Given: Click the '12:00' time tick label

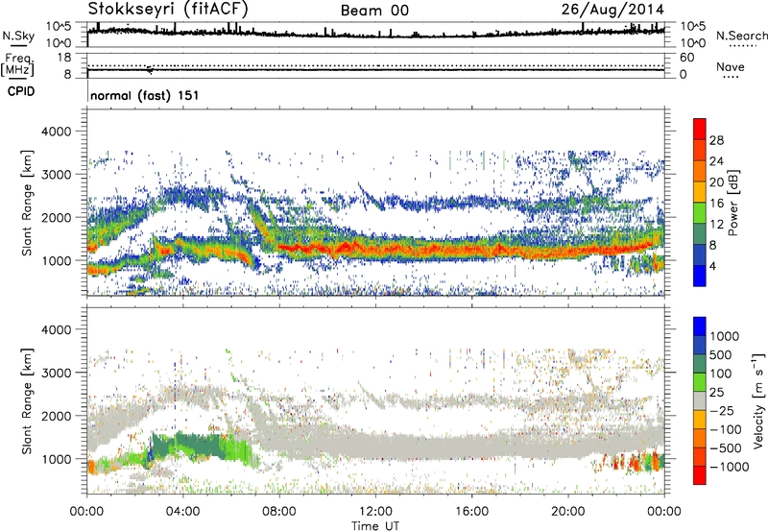Looking at the screenshot, I should [375, 512].
